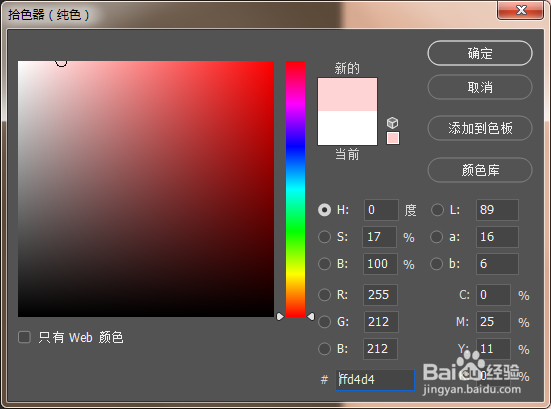Cancel with the 取消 button
This screenshot has width=551, height=409.
[x=480, y=87]
